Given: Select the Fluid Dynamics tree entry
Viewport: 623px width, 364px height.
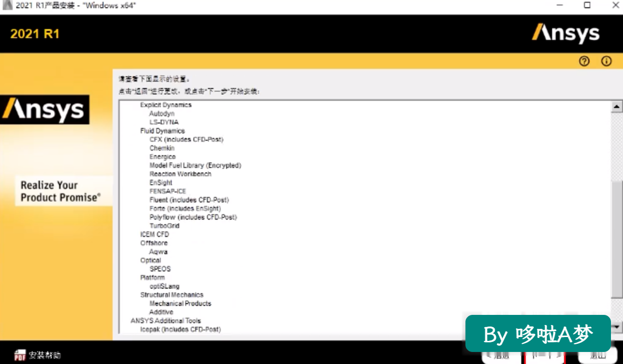Looking at the screenshot, I should click(162, 131).
